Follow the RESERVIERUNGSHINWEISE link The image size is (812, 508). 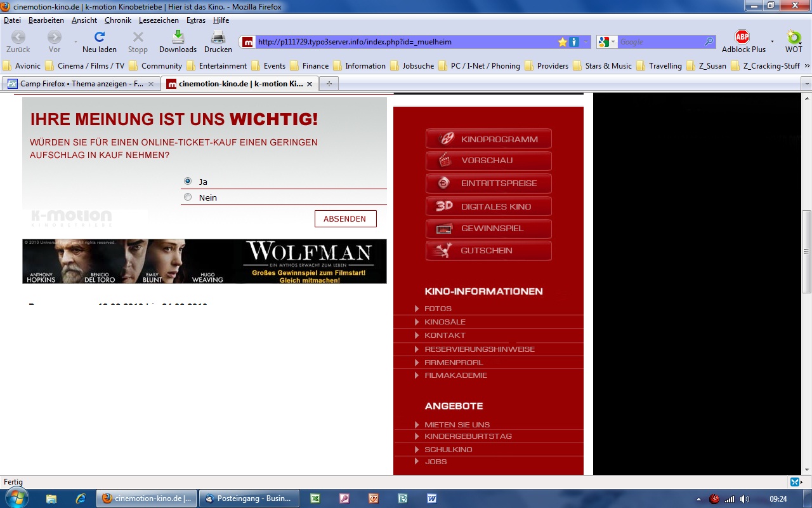480,349
